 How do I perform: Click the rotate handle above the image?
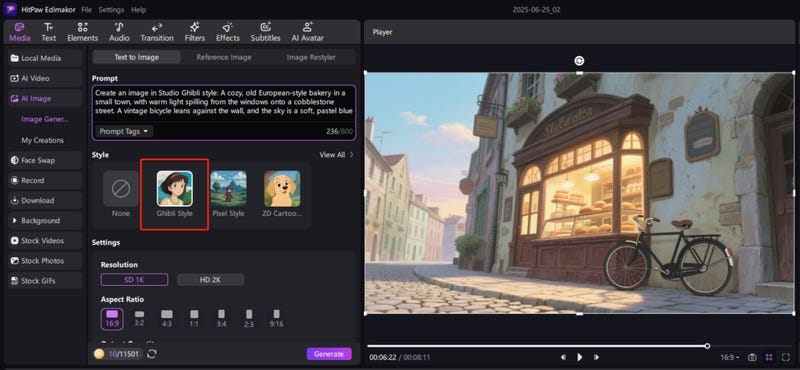point(579,61)
